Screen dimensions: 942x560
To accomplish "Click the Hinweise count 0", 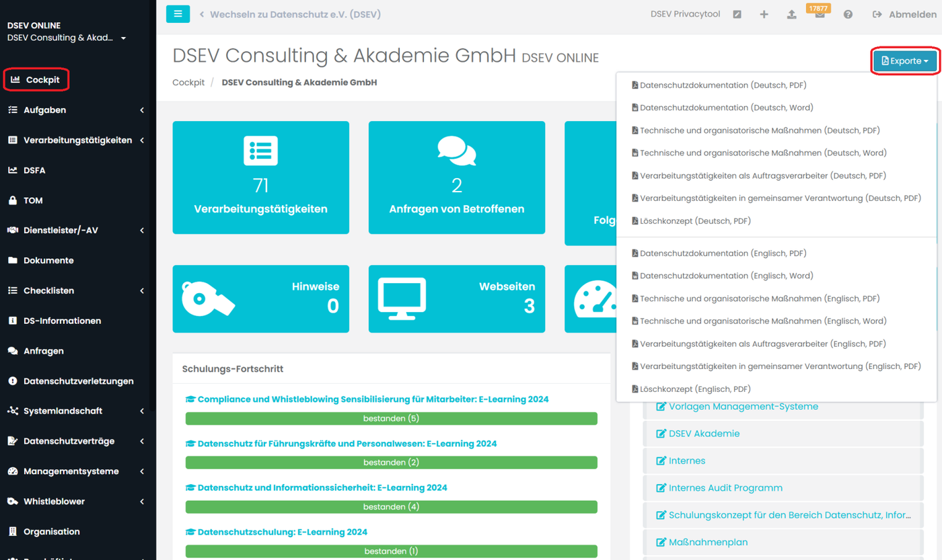I will (x=333, y=307).
